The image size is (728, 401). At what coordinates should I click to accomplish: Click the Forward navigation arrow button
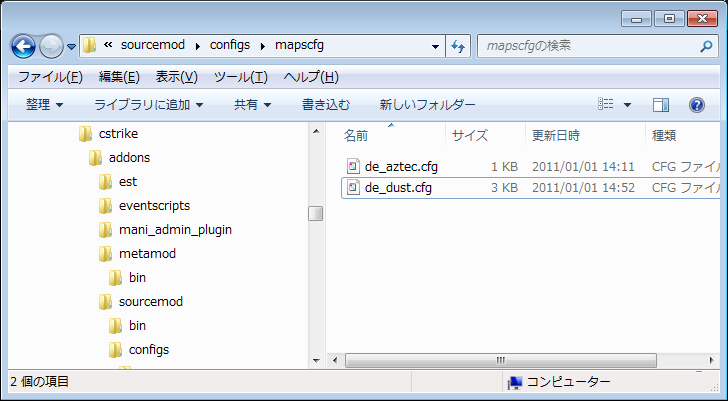52,46
